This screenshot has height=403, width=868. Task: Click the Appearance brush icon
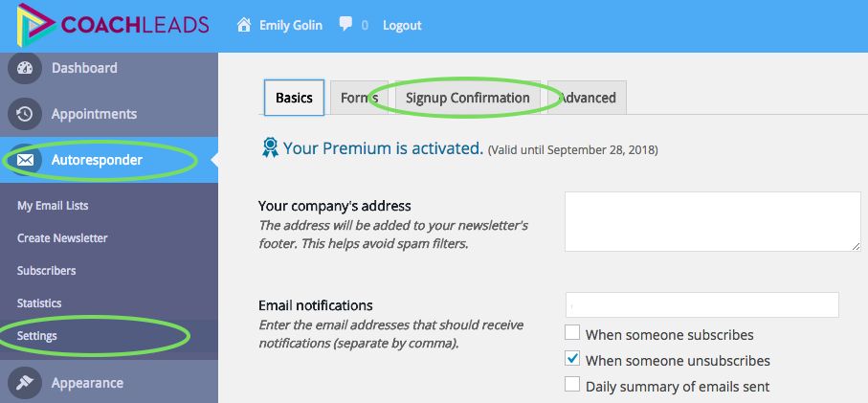click(25, 383)
